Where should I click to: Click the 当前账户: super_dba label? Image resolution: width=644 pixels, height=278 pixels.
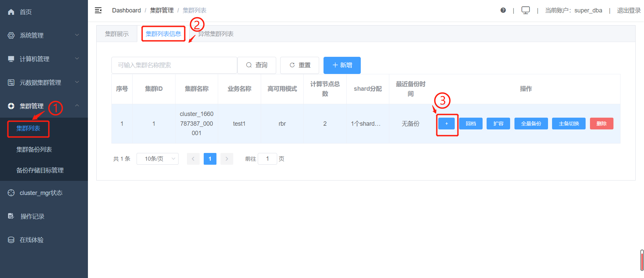(x=574, y=10)
